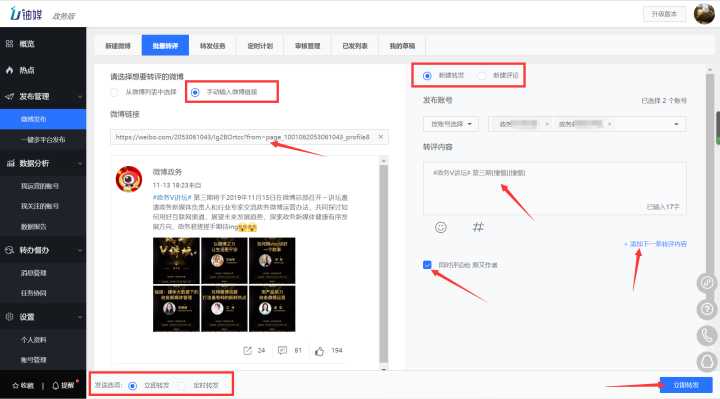Click the thumbs-up like icon under the post
The height and width of the screenshot is (399, 720).
coord(319,351)
